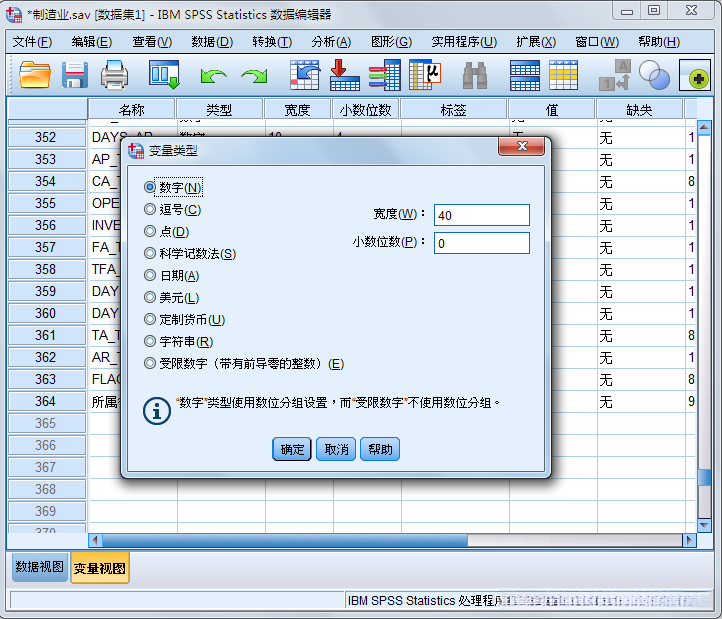Click the 标签 column header
Image resolution: width=722 pixels, height=619 pixels.
[454, 110]
